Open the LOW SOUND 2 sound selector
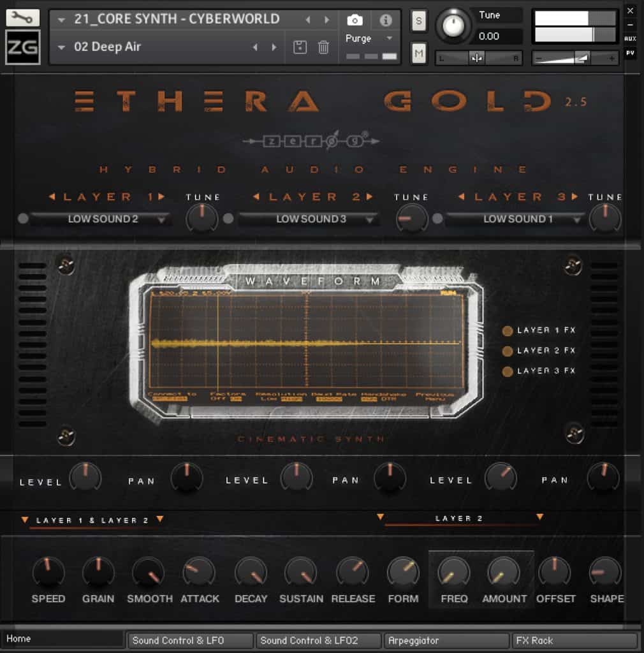 pos(101,219)
